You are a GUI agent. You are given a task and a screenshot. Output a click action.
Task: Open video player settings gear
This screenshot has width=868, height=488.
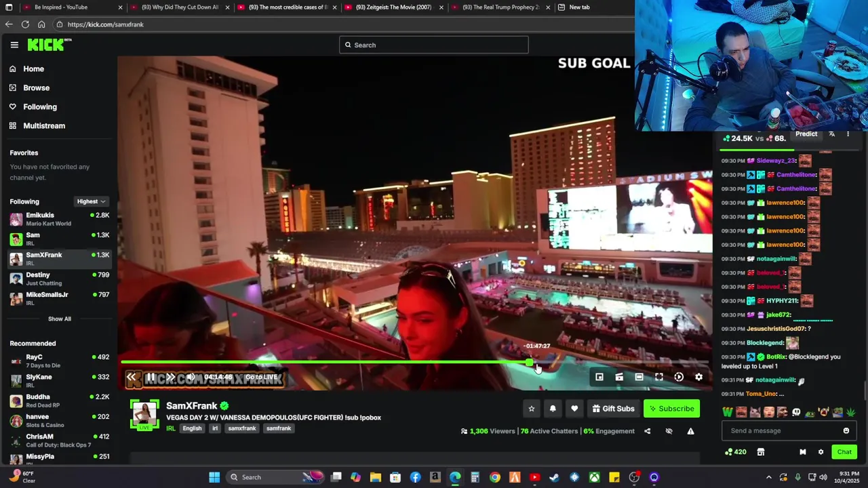[698, 377]
